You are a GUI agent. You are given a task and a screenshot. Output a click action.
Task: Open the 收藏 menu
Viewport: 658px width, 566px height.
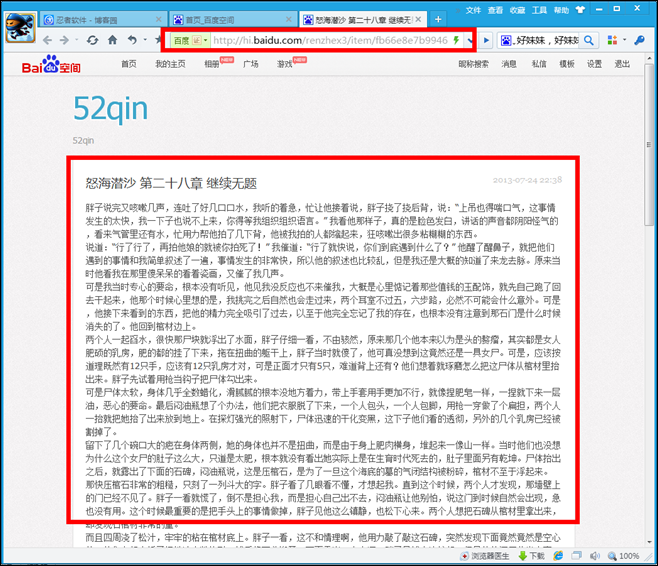(x=517, y=10)
